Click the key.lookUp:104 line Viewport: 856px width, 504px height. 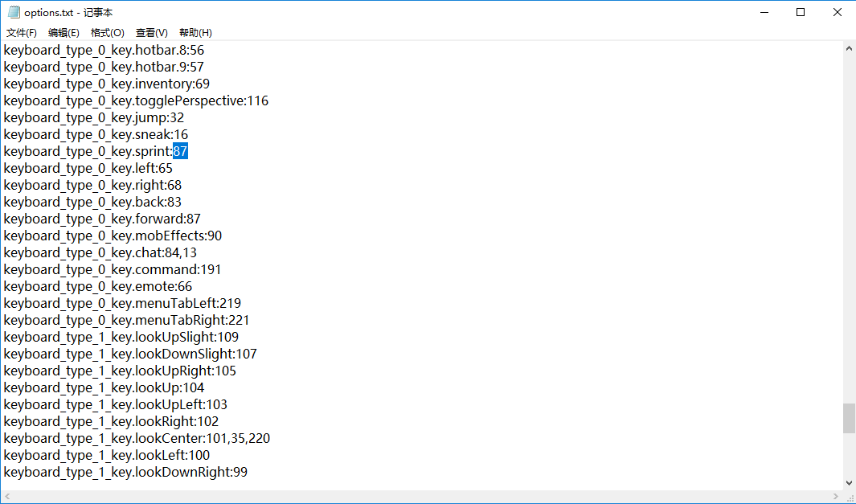(104, 388)
